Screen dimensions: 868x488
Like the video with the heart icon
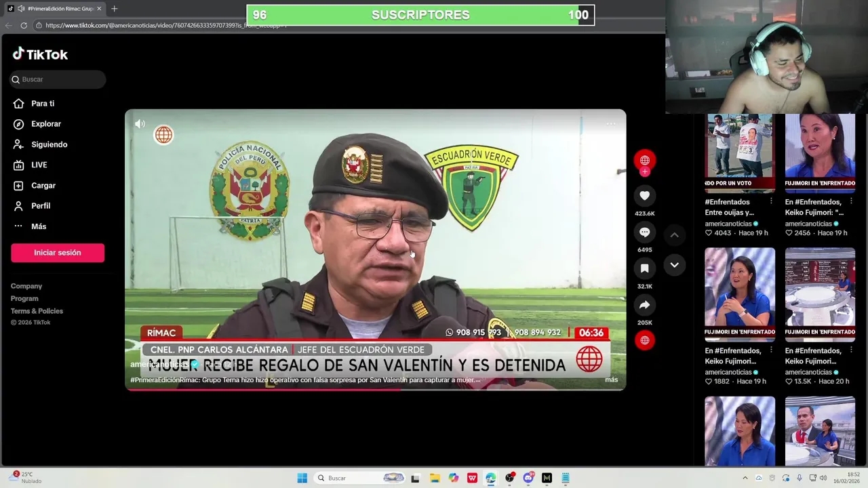click(645, 196)
